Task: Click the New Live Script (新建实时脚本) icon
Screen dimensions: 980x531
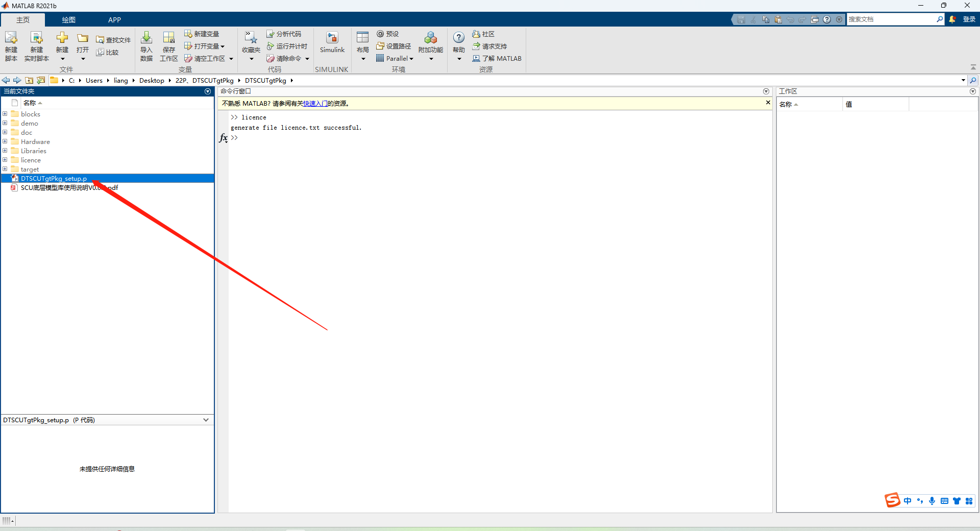Action: 36,46
